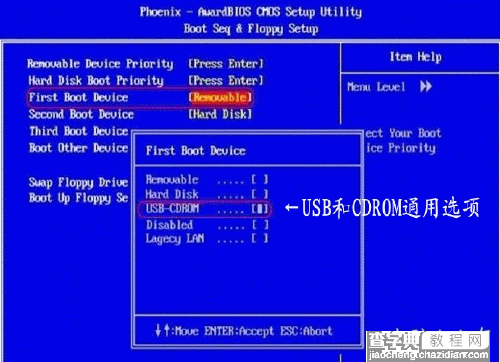Viewport: 500px width, 362px height.
Task: Click the Item Help panel header
Action: coord(416,57)
